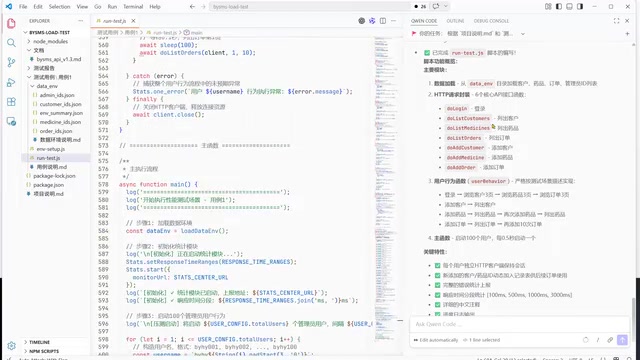Expand the TIMELINE section

pos(39,342)
